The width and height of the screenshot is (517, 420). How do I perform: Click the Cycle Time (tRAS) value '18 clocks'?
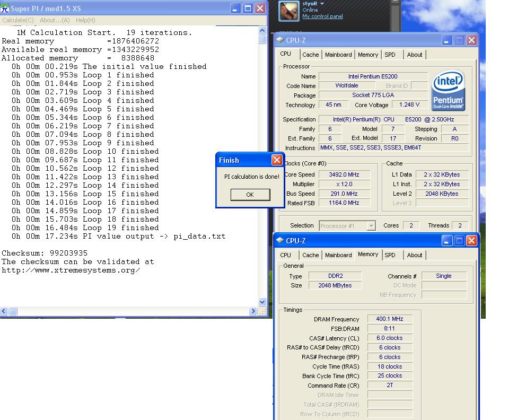tap(390, 366)
